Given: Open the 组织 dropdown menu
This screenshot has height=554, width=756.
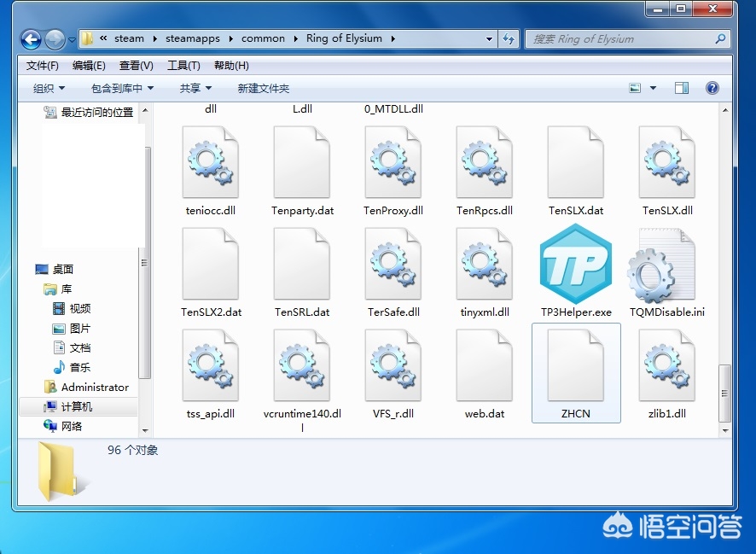Looking at the screenshot, I should click(x=49, y=88).
